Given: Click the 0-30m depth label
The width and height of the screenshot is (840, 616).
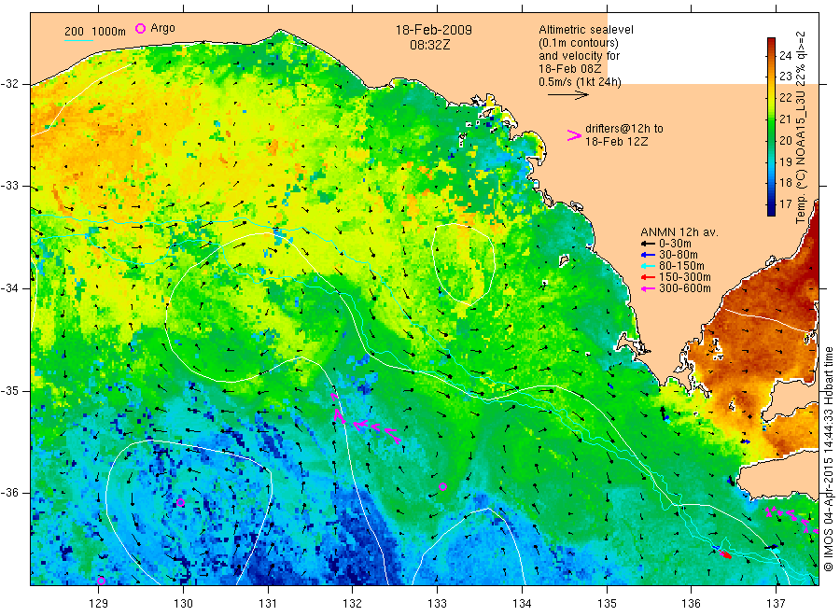Looking at the screenshot, I should 675,244.
